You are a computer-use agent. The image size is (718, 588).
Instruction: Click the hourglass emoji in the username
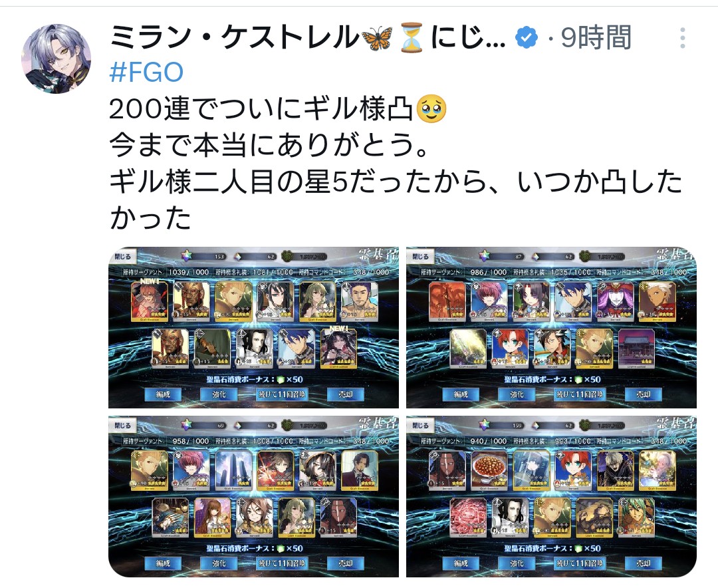(x=412, y=39)
